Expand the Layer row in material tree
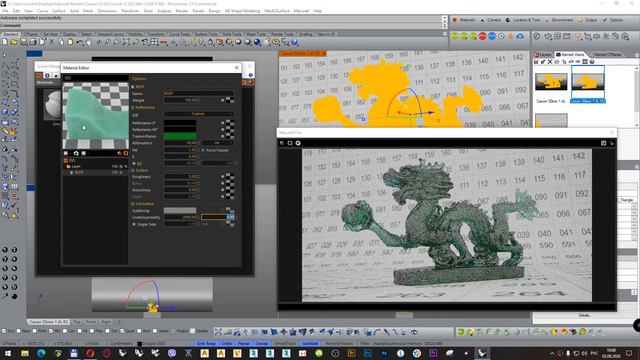The height and width of the screenshot is (360, 640). [x=68, y=167]
